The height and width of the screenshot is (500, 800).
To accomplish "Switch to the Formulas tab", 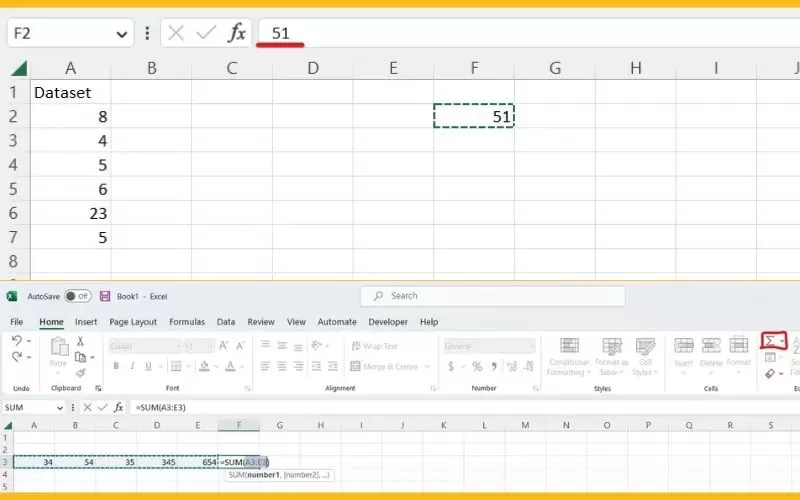I will (187, 322).
